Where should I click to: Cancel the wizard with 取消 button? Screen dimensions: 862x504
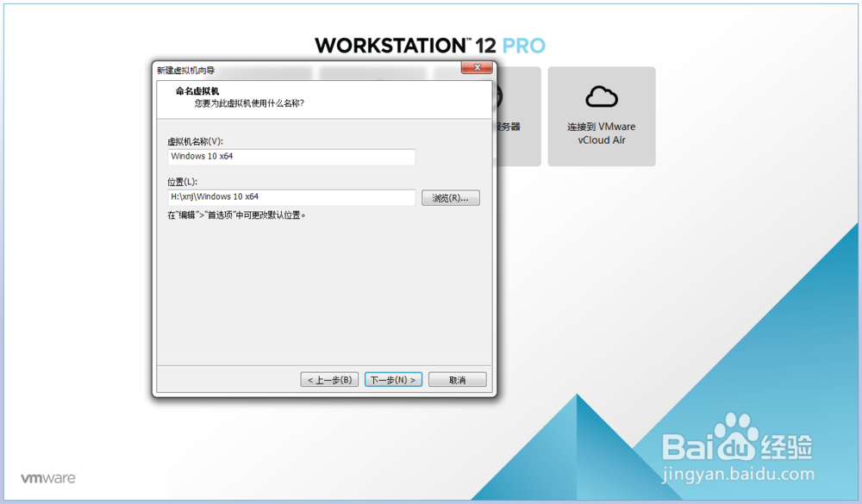click(x=458, y=380)
